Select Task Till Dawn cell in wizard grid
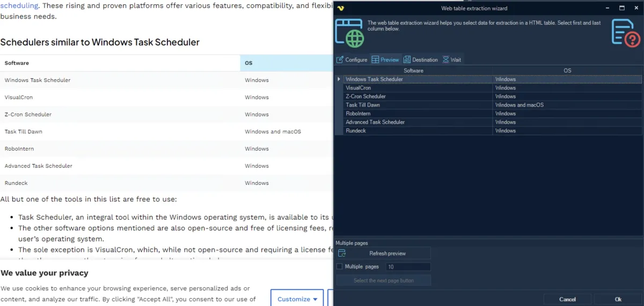The height and width of the screenshot is (306, 644). point(418,105)
